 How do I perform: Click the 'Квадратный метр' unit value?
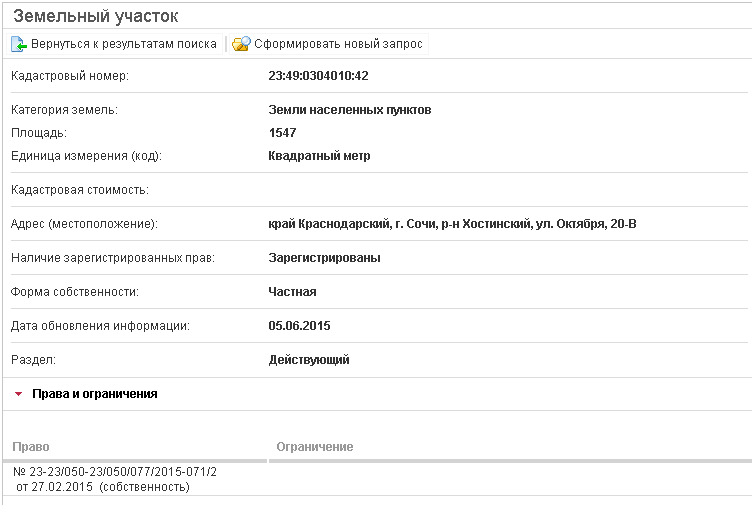click(x=319, y=156)
